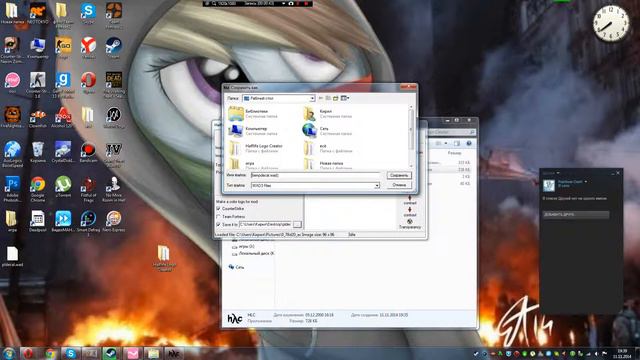Click the Transparency button in Logo Creator
Screen dimensions: 640x360
pyautogui.click(x=410, y=224)
